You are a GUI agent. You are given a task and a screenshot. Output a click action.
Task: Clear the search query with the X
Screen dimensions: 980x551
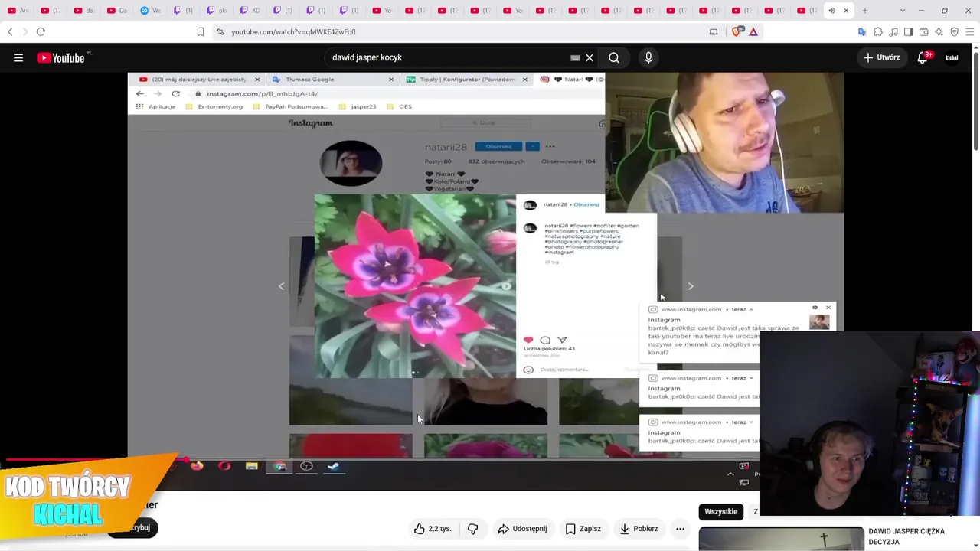pos(590,57)
